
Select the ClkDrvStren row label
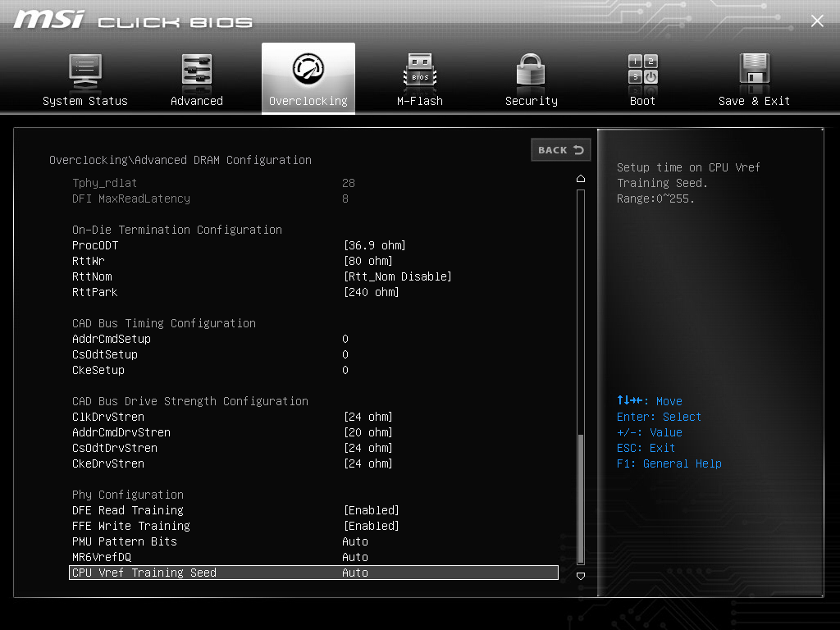[x=108, y=417]
